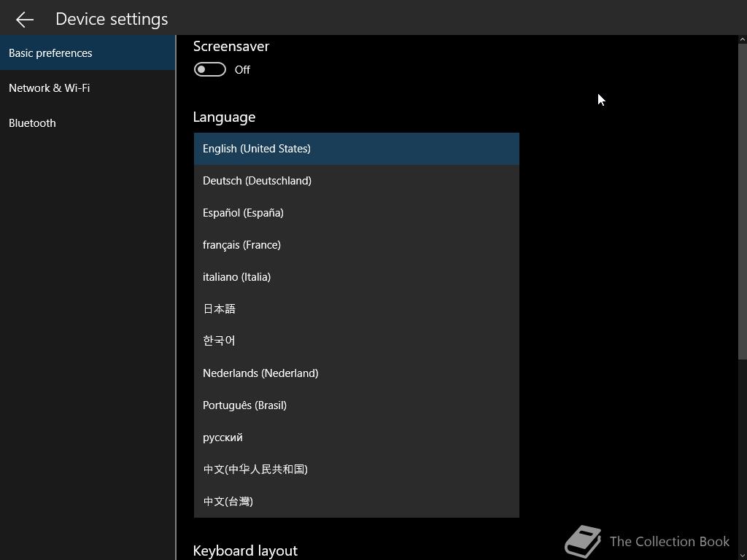Select English (United States) language
Image resolution: width=747 pixels, height=560 pixels.
click(x=356, y=149)
